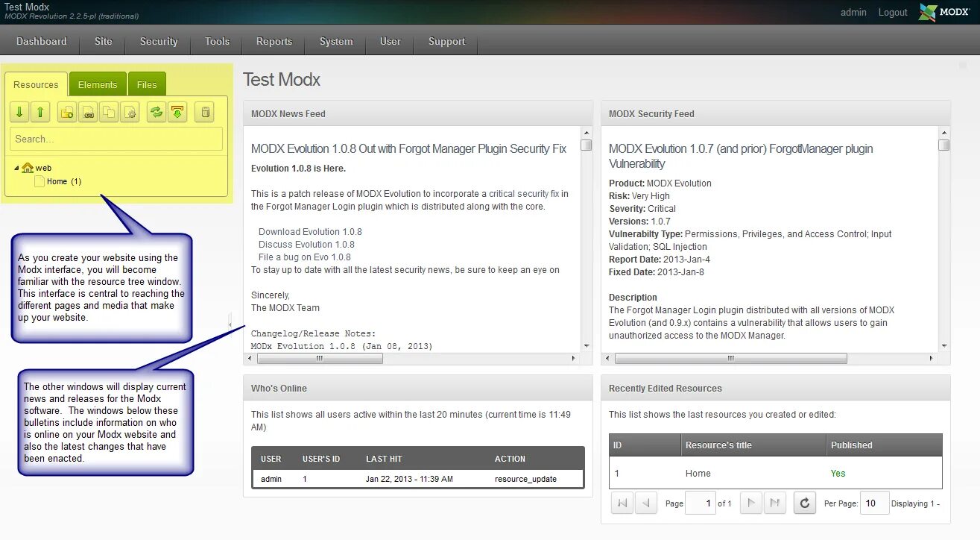Create a new symlink icon with two pages
This screenshot has height=540, width=980.
pos(109,112)
